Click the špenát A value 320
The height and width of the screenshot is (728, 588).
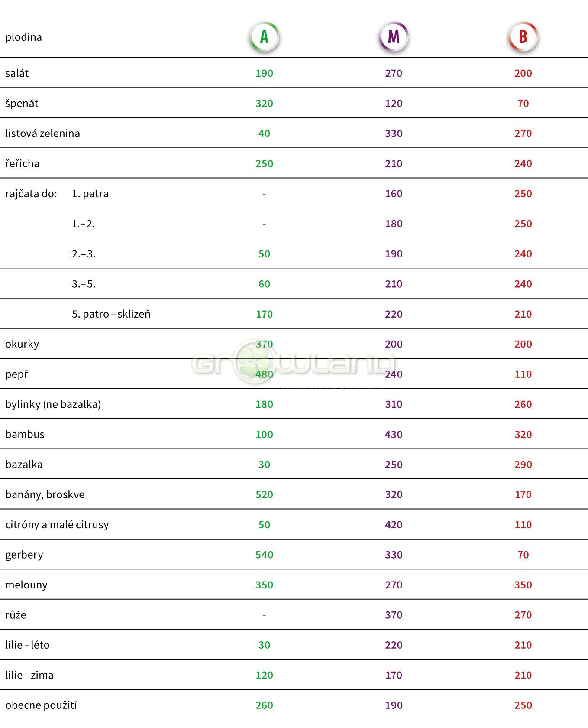[264, 104]
